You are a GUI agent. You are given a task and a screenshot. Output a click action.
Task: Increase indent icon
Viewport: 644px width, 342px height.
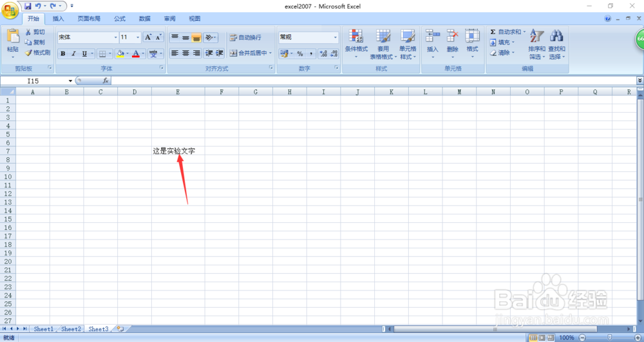coord(220,53)
